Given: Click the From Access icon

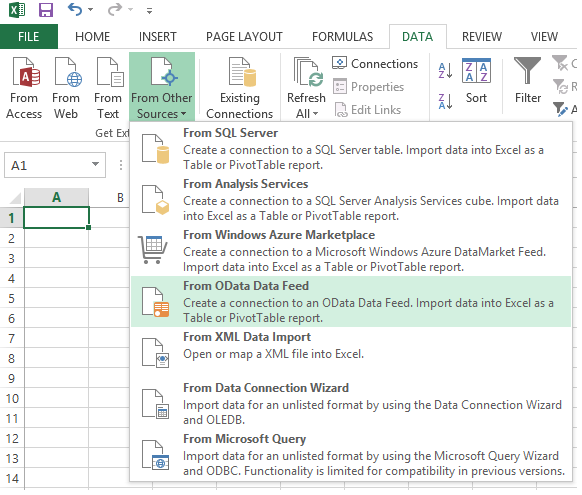Looking at the screenshot, I should coord(26,72).
